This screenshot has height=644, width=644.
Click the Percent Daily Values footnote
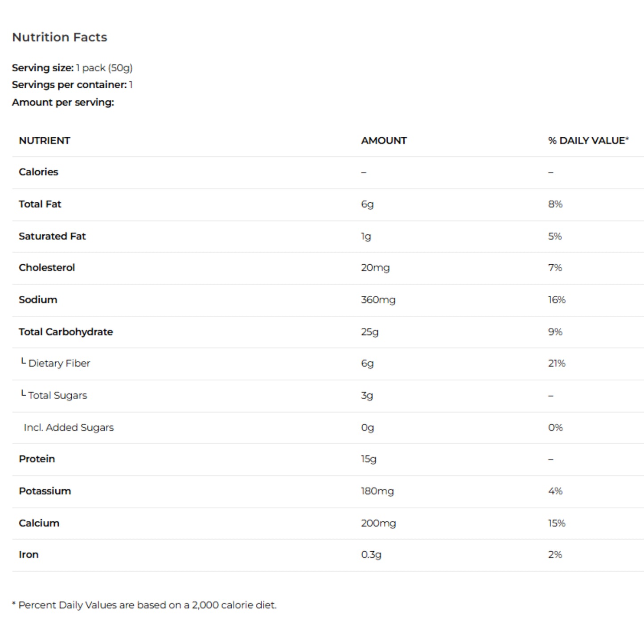coord(144,605)
